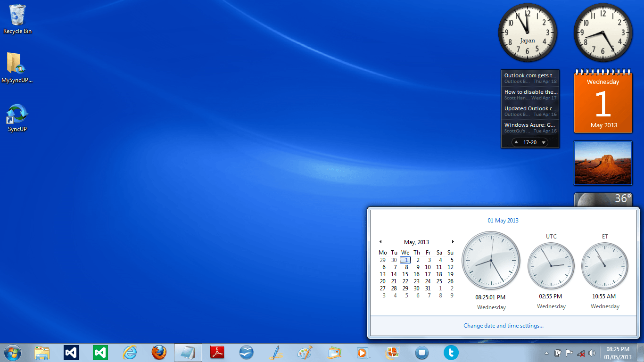644x362 pixels.
Task: Mute system volume with the speaker icon
Action: (x=592, y=353)
